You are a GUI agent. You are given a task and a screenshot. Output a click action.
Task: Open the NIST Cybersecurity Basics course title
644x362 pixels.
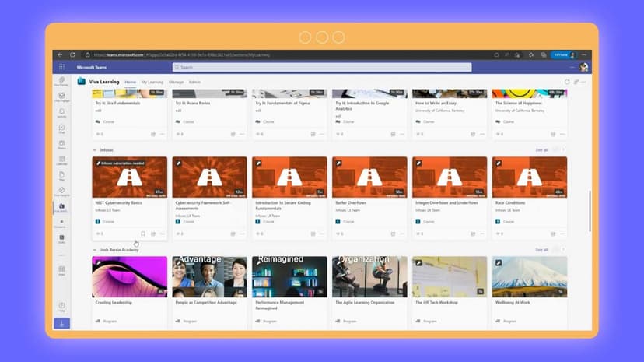pos(119,203)
